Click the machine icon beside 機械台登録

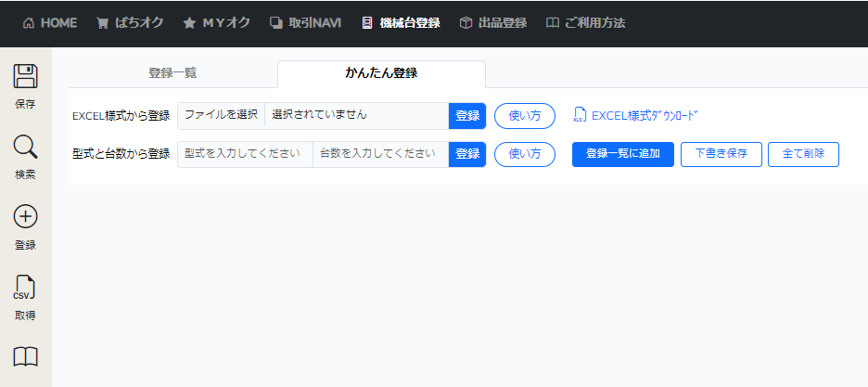point(366,23)
